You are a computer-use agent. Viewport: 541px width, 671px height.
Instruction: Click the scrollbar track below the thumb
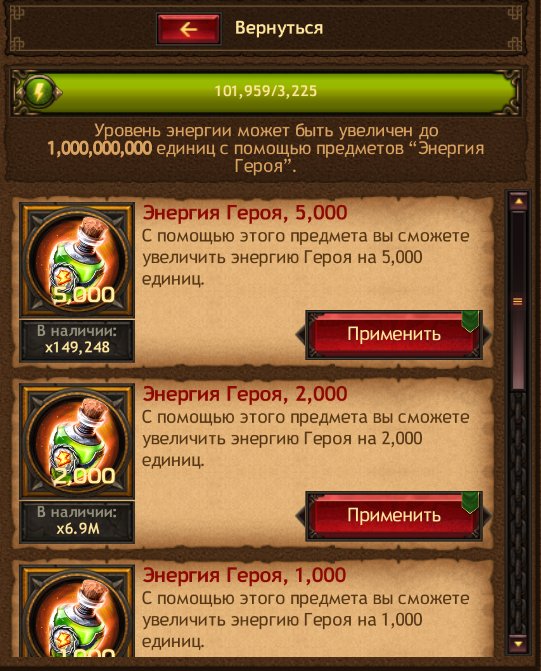point(519,514)
